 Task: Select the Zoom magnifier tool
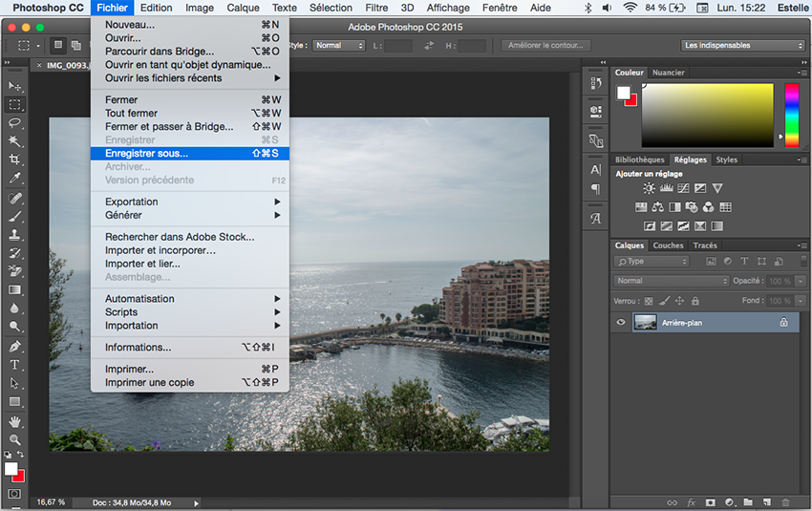click(14, 439)
